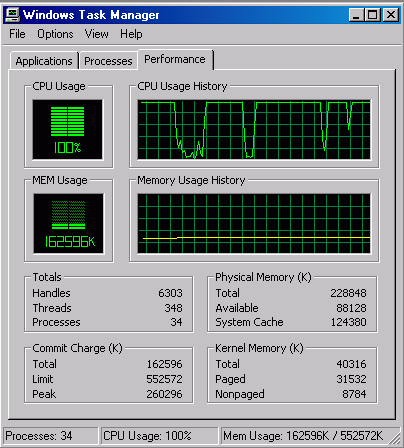Minimize the Task Manager window

[x=356, y=15]
